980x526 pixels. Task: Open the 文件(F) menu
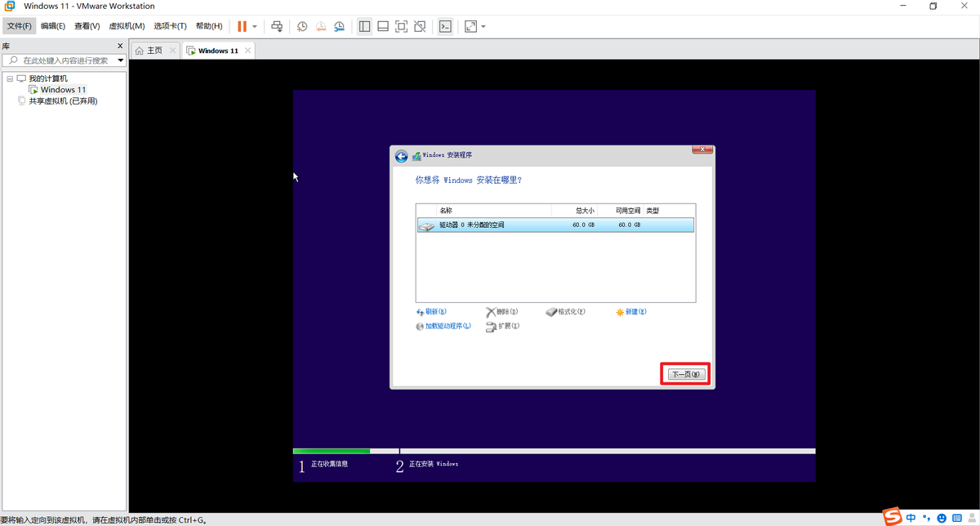click(x=20, y=26)
